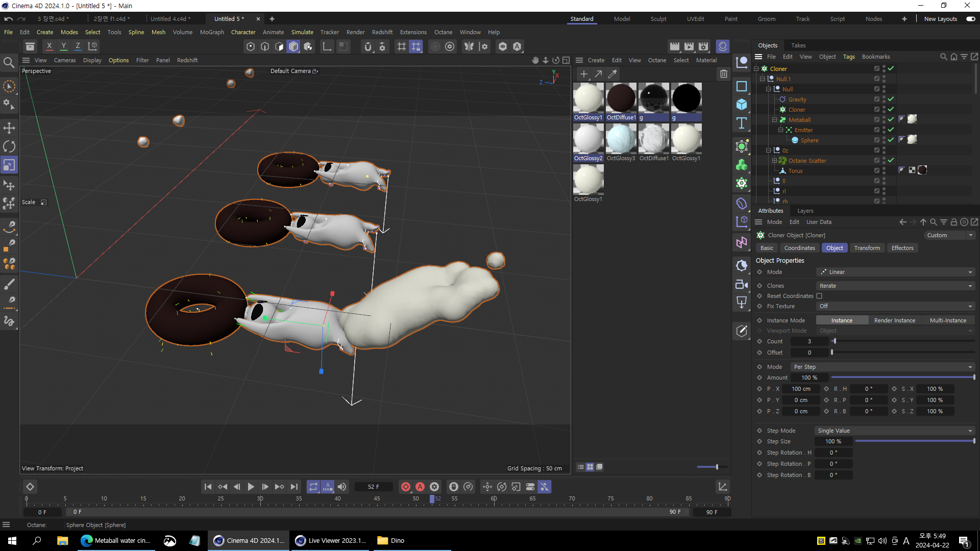Select Multi-Instance mode button
980x551 pixels.
[948, 320]
